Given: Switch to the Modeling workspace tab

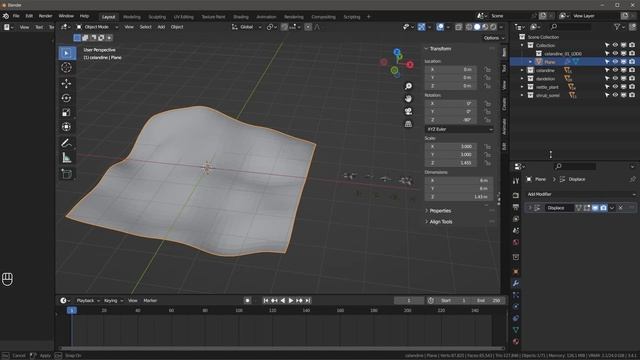Looking at the screenshot, I should (x=131, y=17).
